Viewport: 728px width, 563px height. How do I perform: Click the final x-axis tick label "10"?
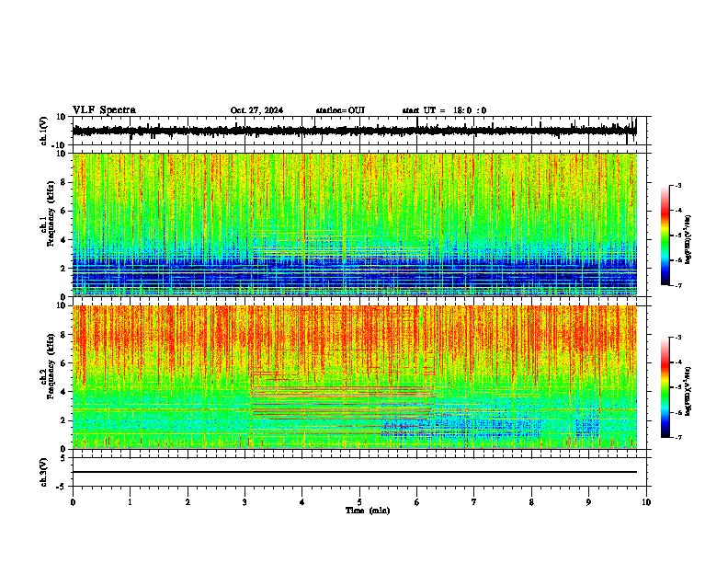click(646, 502)
